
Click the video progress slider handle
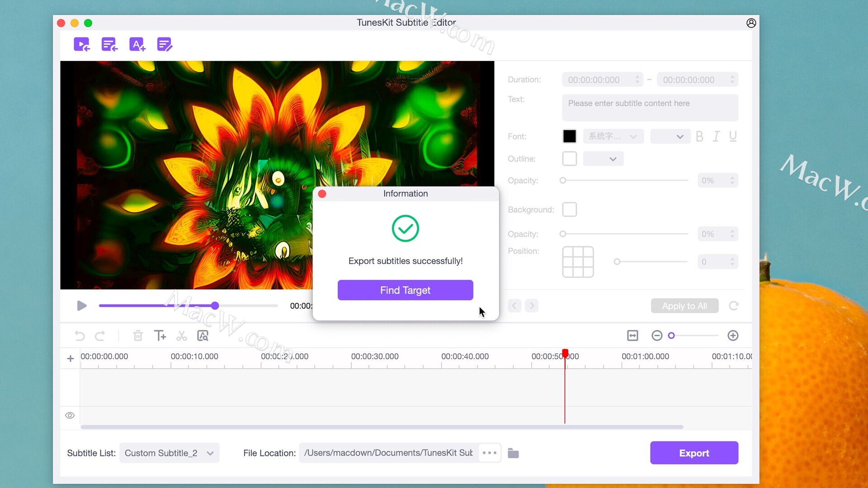tap(215, 306)
